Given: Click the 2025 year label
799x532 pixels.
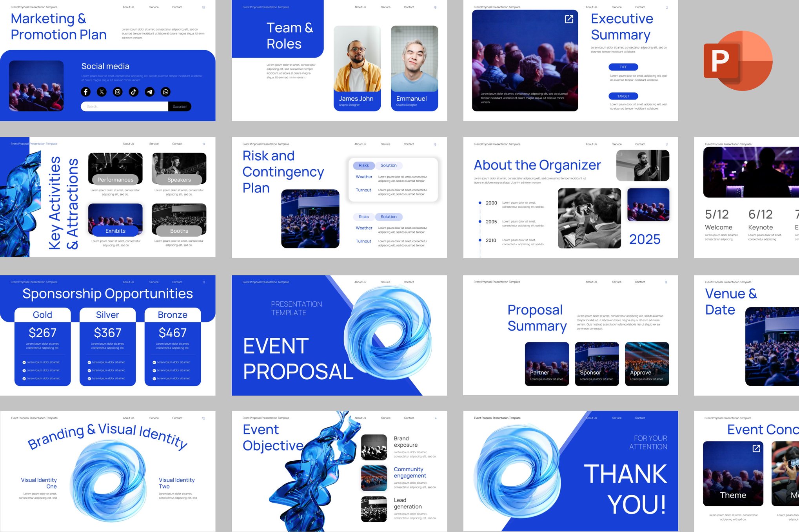Looking at the screenshot, I should pos(645,239).
